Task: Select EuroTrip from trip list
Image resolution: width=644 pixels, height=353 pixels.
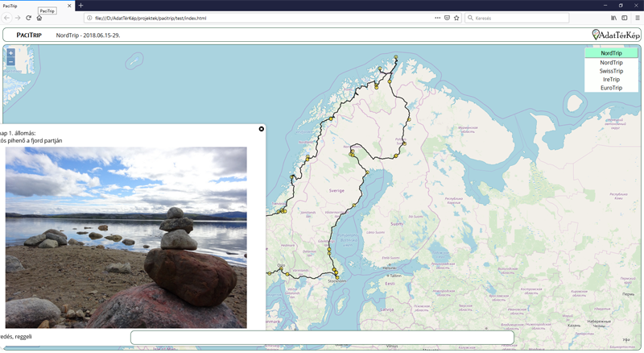Action: click(x=611, y=88)
